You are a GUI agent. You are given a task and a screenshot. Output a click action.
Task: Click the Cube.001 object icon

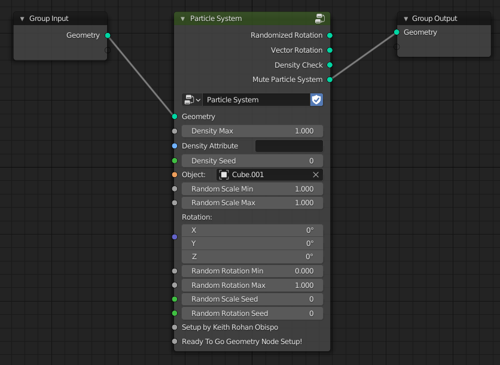point(224,175)
